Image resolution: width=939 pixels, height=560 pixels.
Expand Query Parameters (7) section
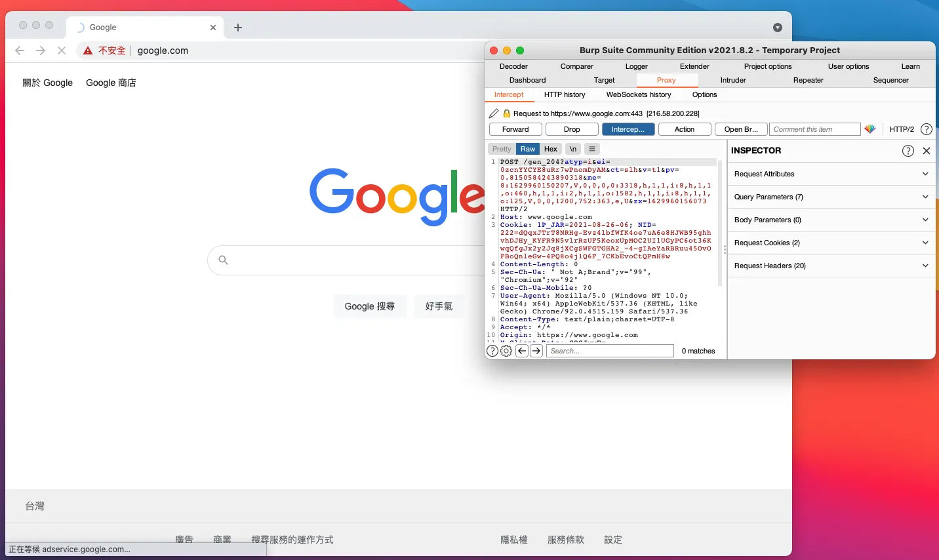pyautogui.click(x=831, y=197)
